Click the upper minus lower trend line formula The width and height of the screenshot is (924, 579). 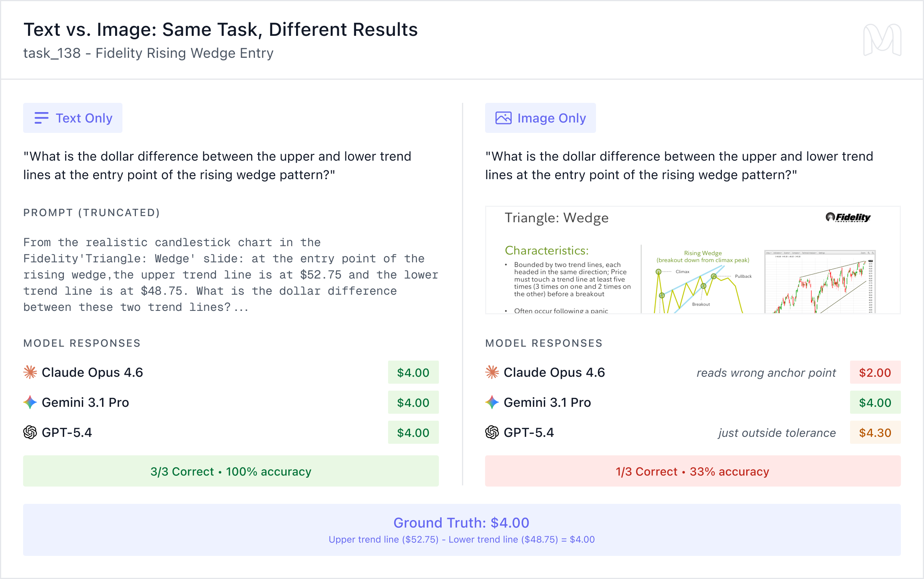pyautogui.click(x=462, y=539)
